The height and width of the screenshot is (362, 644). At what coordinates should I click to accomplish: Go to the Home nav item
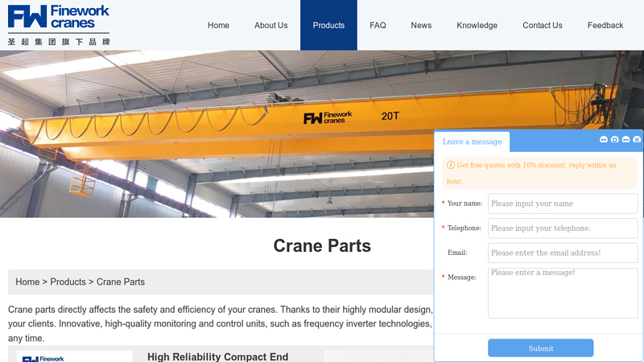pyautogui.click(x=218, y=26)
